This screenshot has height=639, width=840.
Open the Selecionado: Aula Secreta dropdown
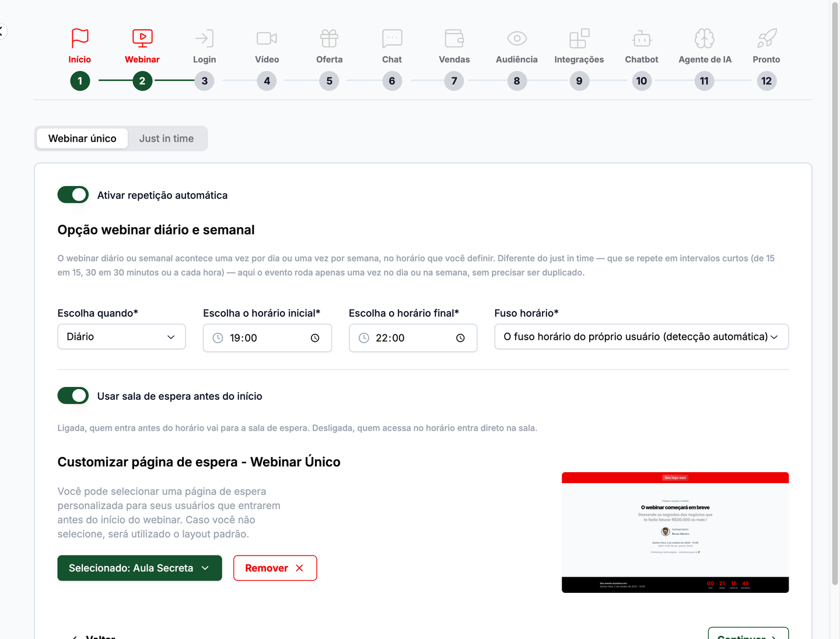click(139, 568)
